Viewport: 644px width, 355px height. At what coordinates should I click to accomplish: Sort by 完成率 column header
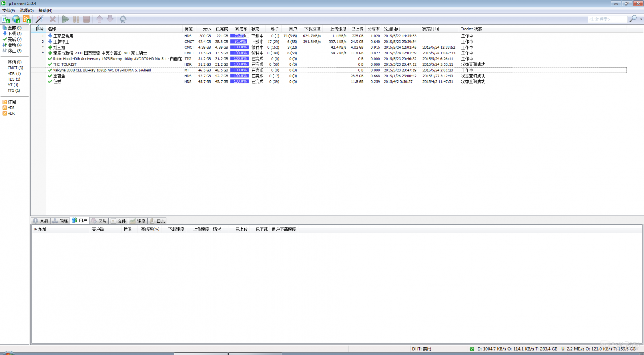pos(240,29)
